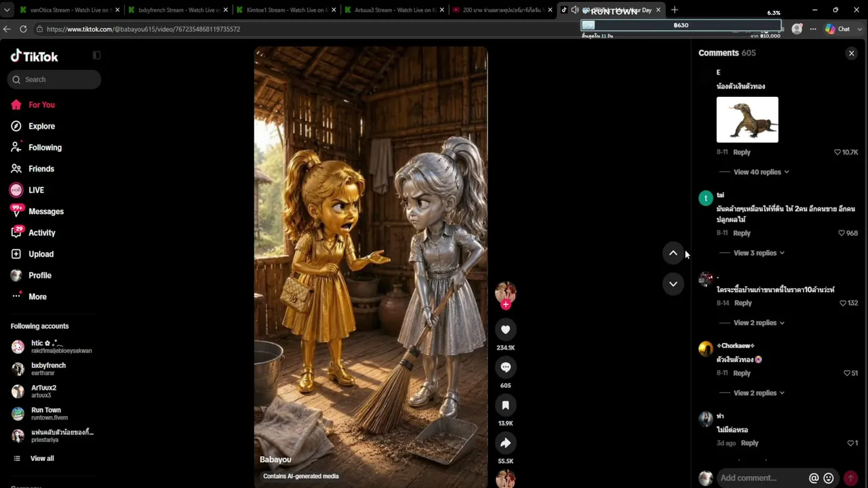Screen dimensions: 868x488
Task: Post the comment with the send arrow
Action: point(850,478)
